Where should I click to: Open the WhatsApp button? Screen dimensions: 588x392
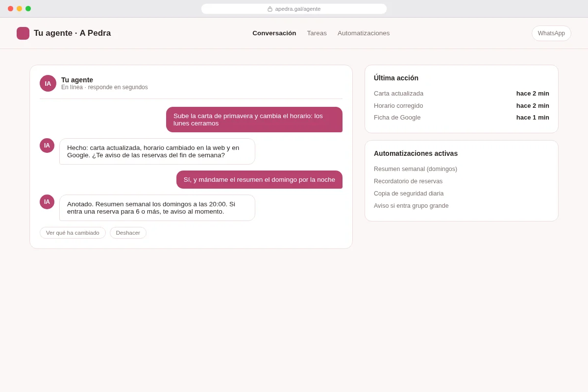click(551, 33)
